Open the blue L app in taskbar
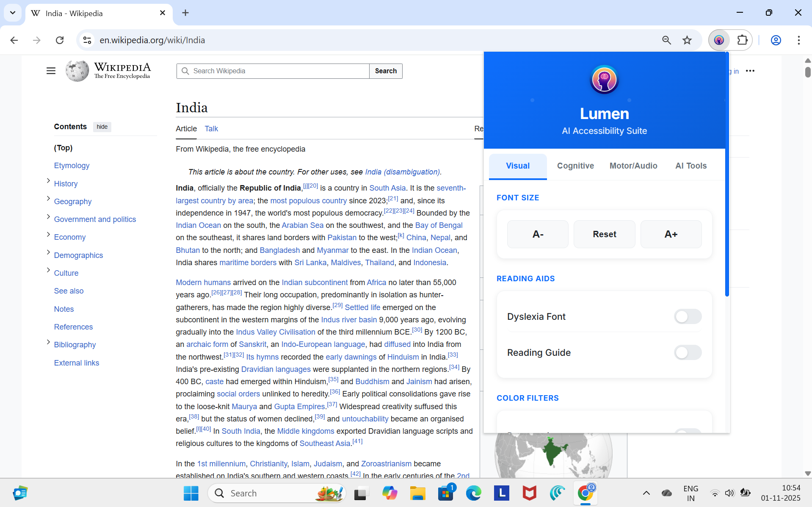 click(501, 493)
